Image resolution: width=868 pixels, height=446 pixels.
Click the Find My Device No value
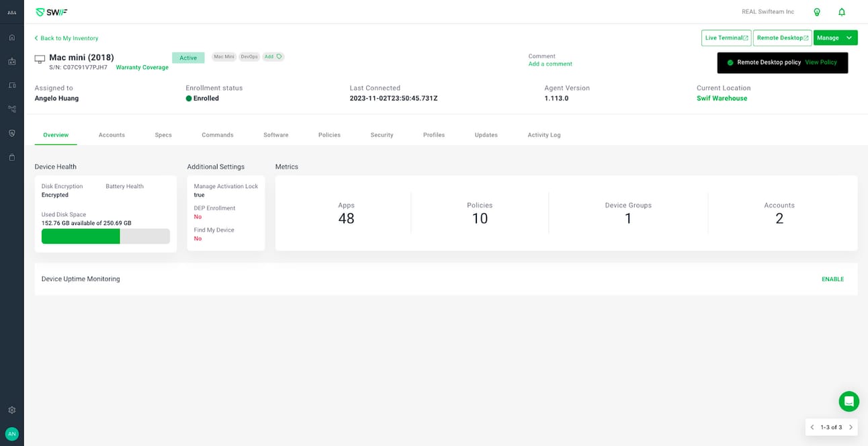tap(198, 238)
